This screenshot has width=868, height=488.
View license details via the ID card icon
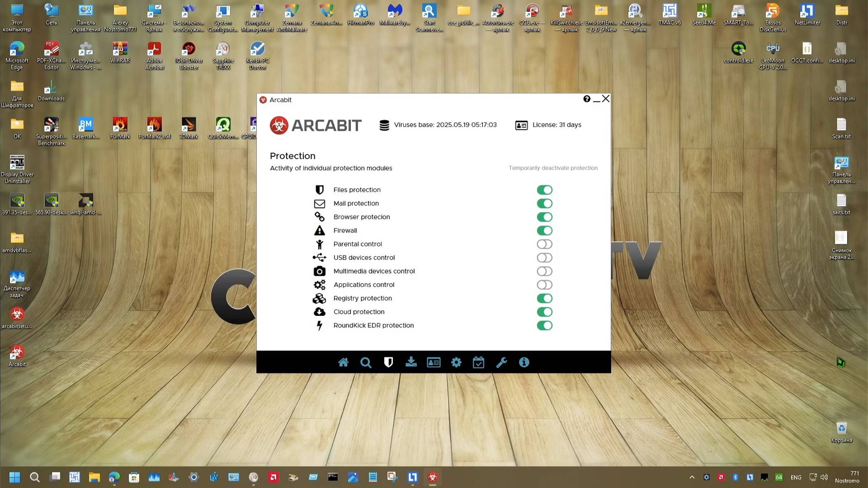[x=433, y=362]
